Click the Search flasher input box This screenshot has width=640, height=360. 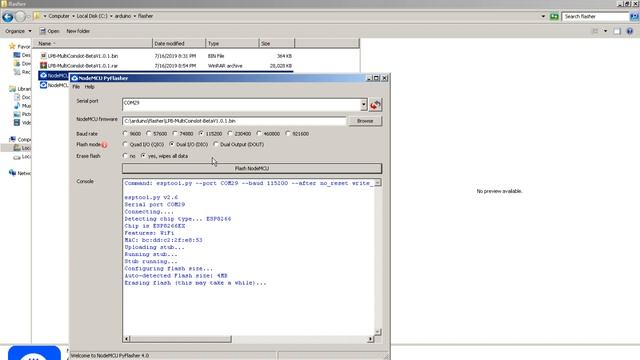[596, 16]
